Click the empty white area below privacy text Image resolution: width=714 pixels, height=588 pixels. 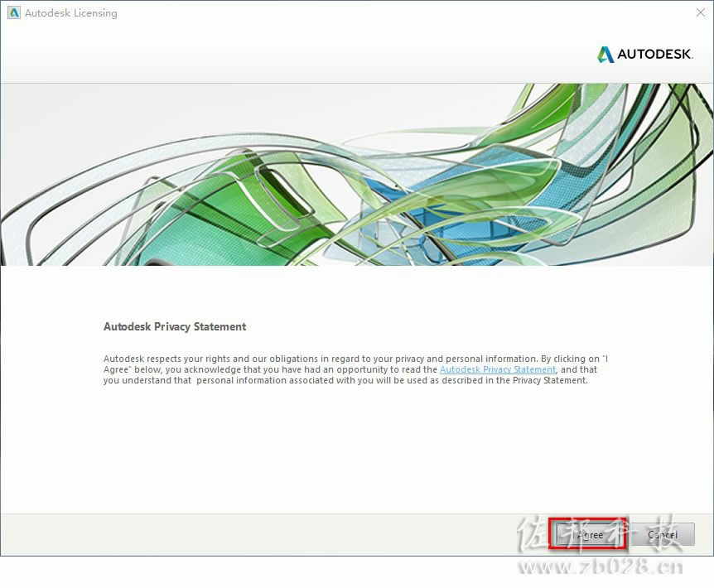coord(355,451)
